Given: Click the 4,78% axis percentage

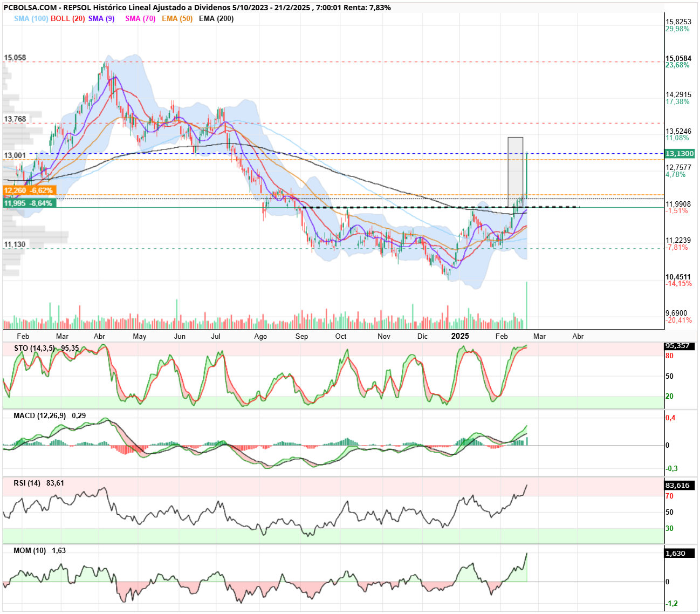Looking at the screenshot, I should click(676, 174).
